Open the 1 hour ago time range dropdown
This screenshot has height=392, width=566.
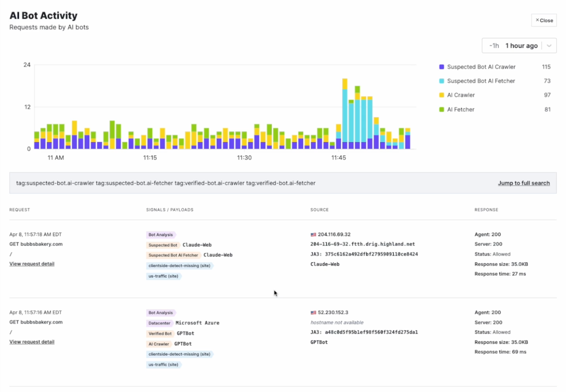tap(521, 45)
